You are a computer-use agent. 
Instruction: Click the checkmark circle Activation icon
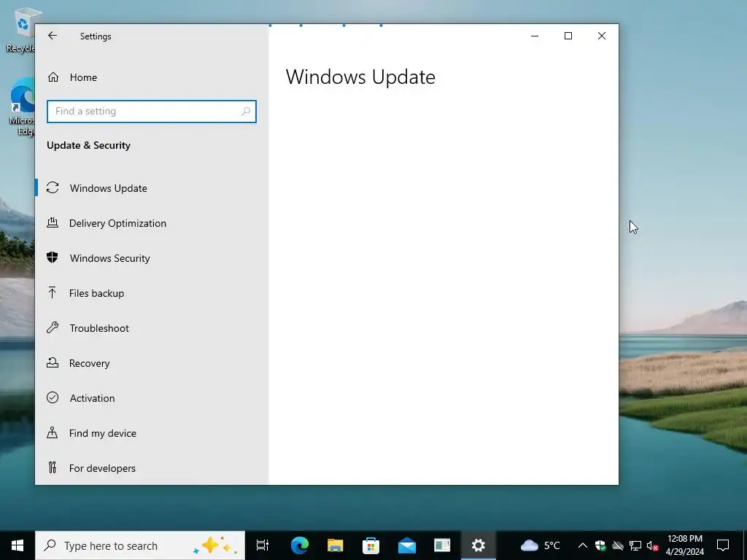point(53,397)
